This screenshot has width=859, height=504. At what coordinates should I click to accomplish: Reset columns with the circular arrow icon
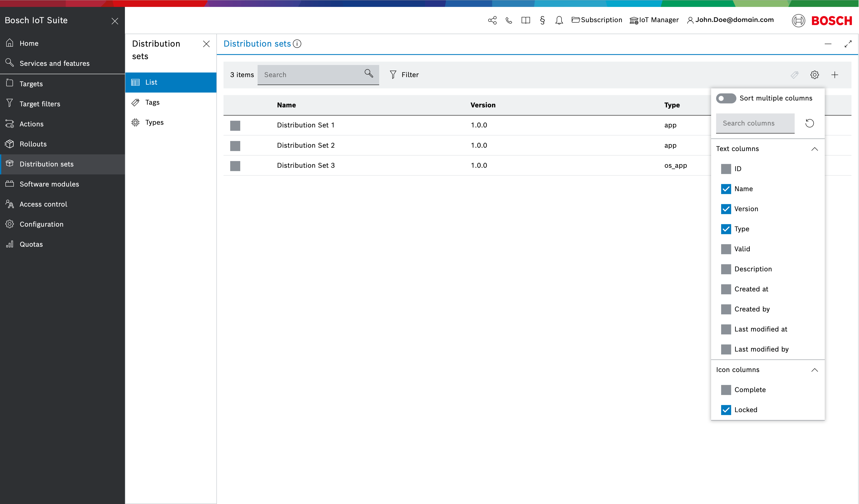pos(809,123)
